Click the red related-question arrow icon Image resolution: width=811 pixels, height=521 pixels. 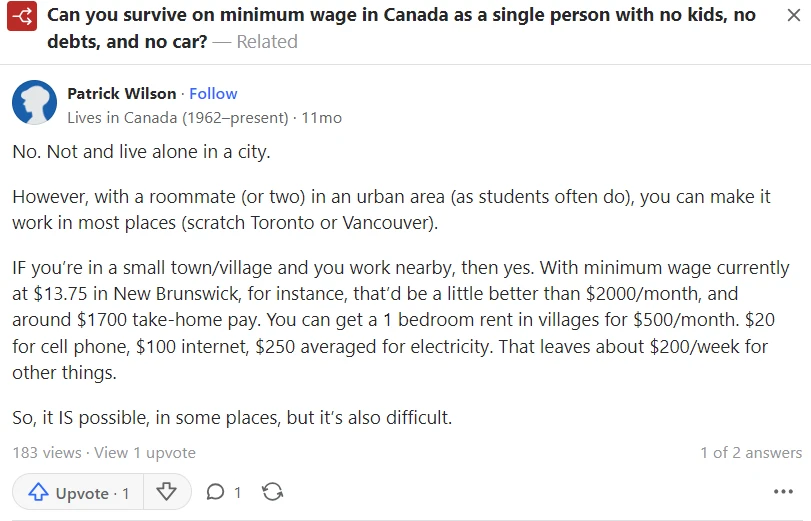pyautogui.click(x=22, y=16)
